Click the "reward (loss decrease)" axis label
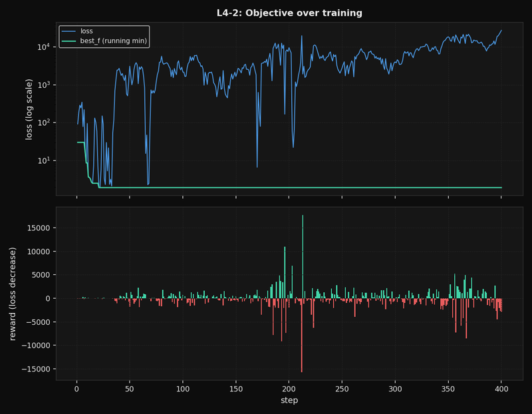This screenshot has height=414, width=532. click(x=13, y=294)
